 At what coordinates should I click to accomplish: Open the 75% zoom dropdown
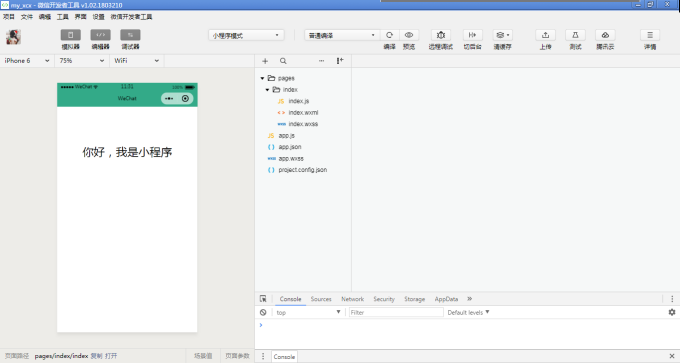[x=82, y=61]
